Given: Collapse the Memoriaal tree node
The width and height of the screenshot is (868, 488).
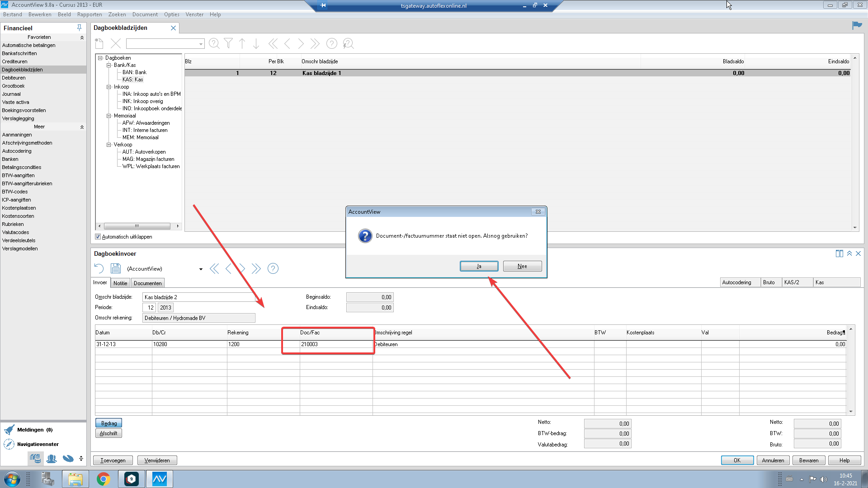Looking at the screenshot, I should (x=109, y=116).
